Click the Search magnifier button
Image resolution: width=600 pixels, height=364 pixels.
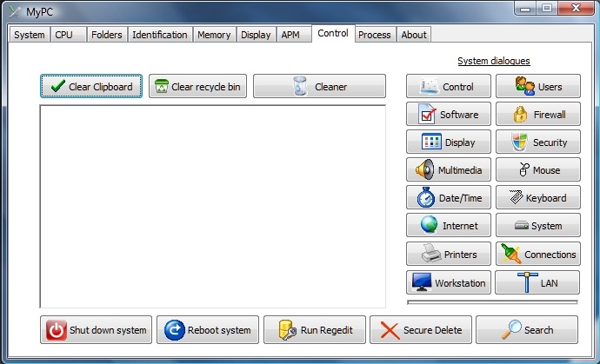[526, 330]
